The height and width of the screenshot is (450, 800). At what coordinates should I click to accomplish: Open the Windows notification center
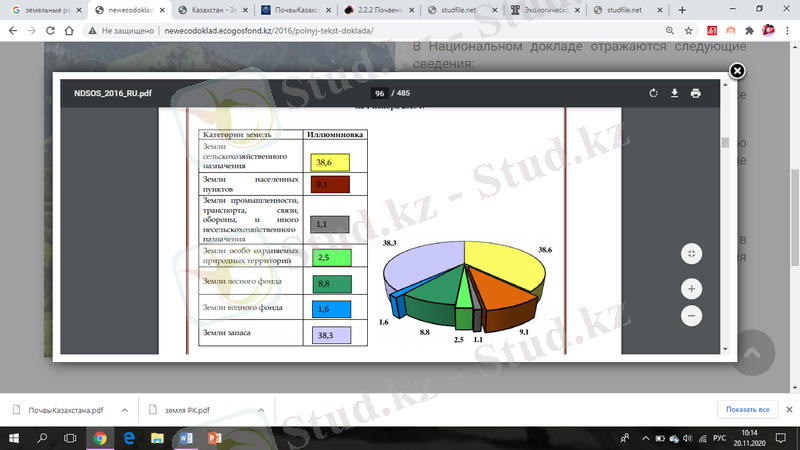[781, 438]
